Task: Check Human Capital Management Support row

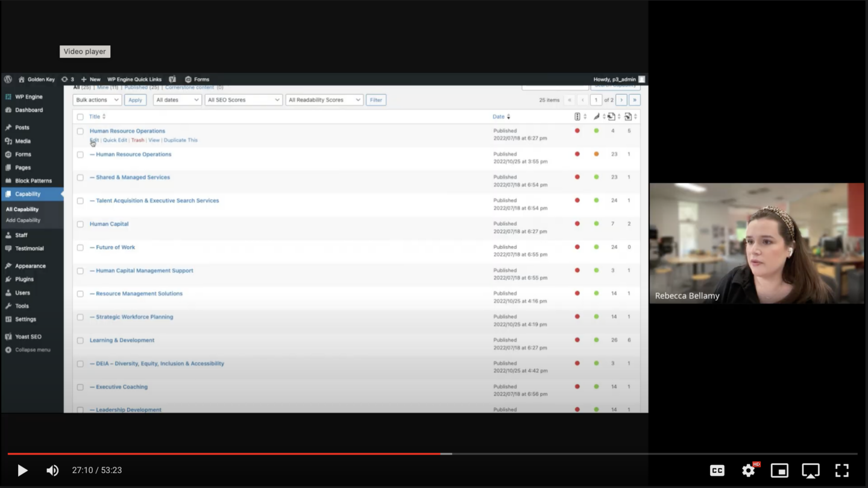Action: tap(80, 271)
